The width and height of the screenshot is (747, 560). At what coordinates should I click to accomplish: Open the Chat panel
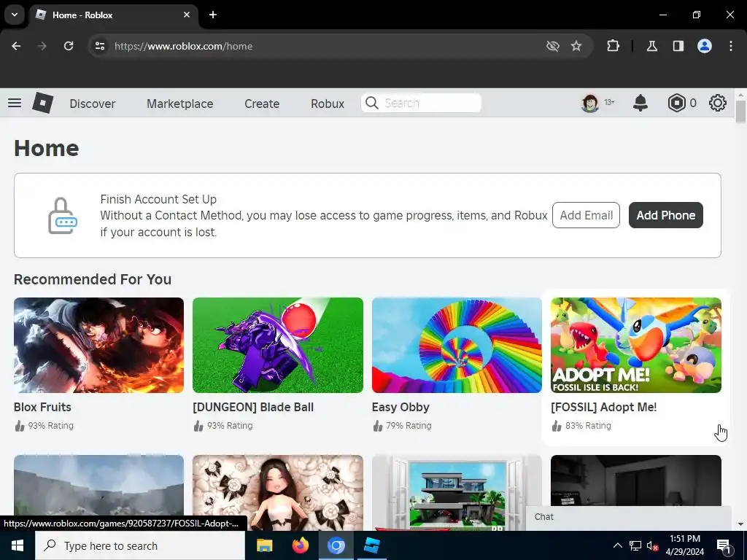click(628, 517)
